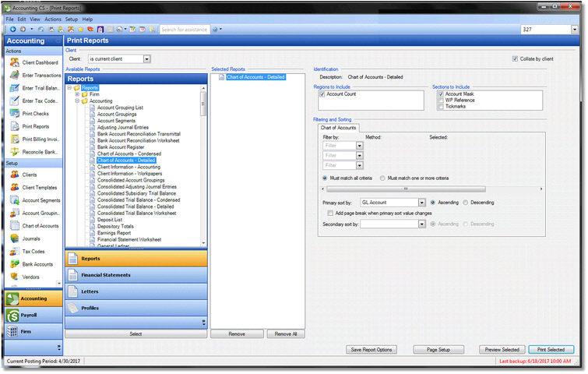
Task: Enable Tickmarks section checkbox
Action: click(441, 107)
